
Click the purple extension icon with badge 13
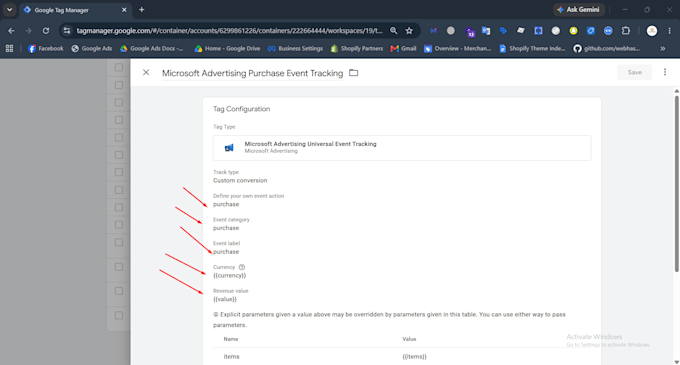pyautogui.click(x=470, y=31)
